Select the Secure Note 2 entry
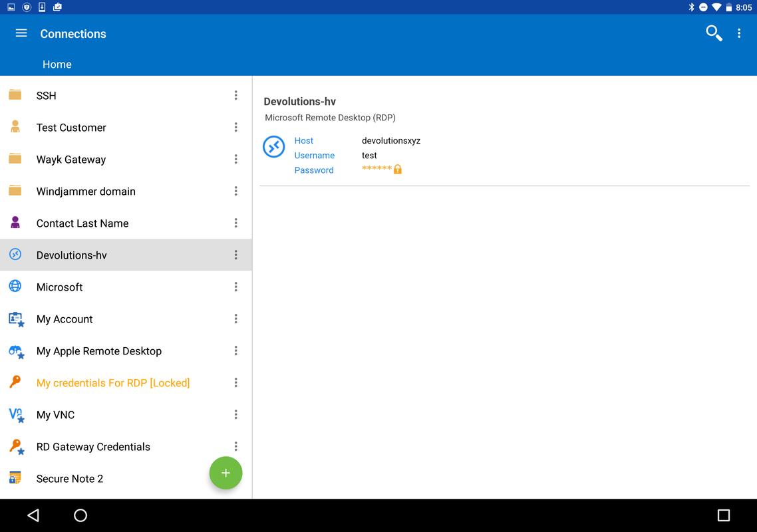Image resolution: width=757 pixels, height=532 pixels. pos(126,478)
